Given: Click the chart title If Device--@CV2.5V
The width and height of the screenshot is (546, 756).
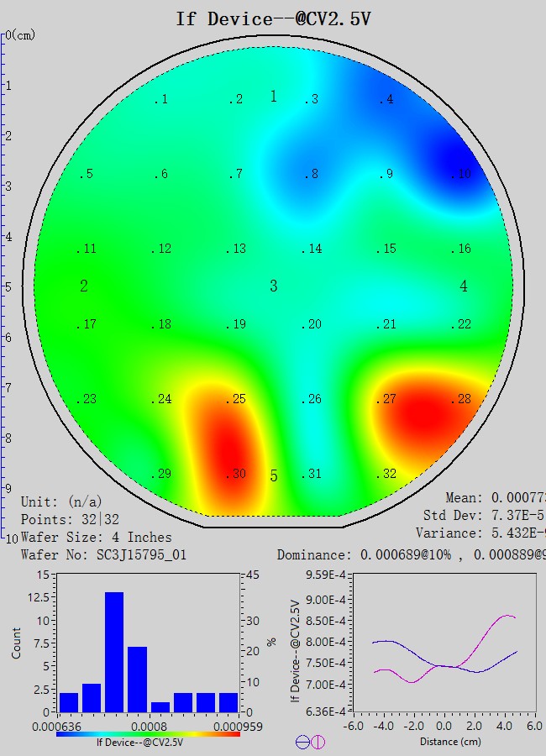Looking at the screenshot, I should click(273, 18).
